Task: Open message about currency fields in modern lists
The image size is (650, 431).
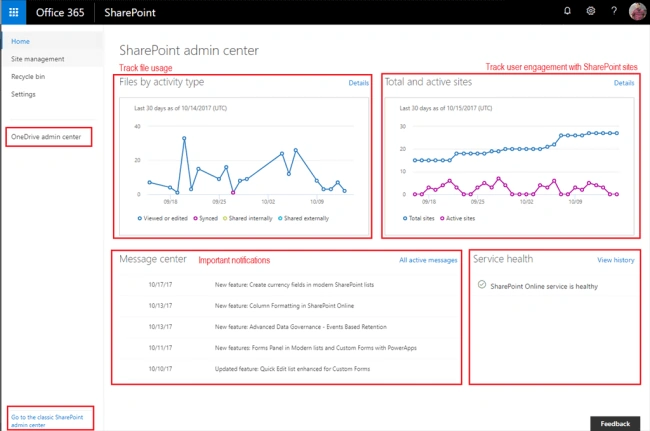Action: tap(294, 285)
